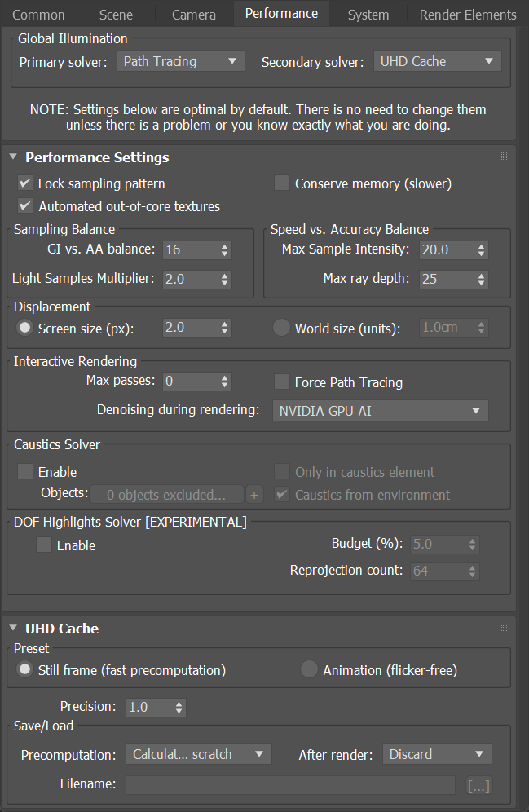Click UHD Cache rollout grip icon

coord(503,628)
